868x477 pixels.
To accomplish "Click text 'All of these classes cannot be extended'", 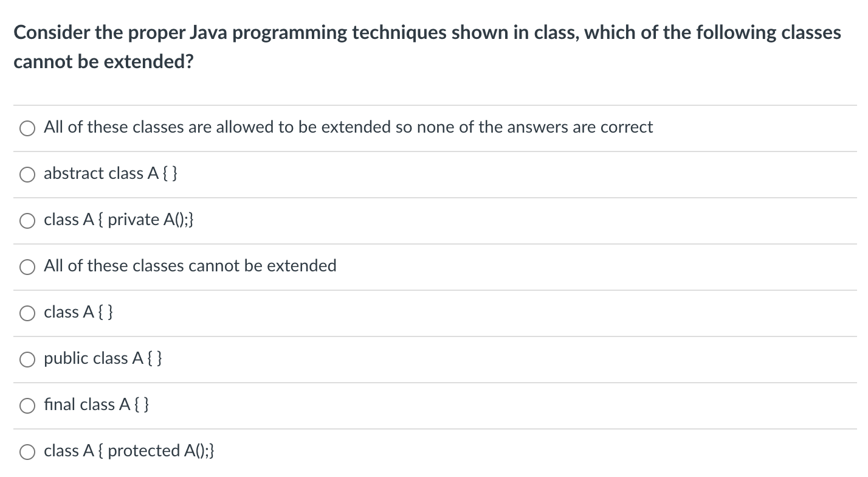I will pos(190,266).
